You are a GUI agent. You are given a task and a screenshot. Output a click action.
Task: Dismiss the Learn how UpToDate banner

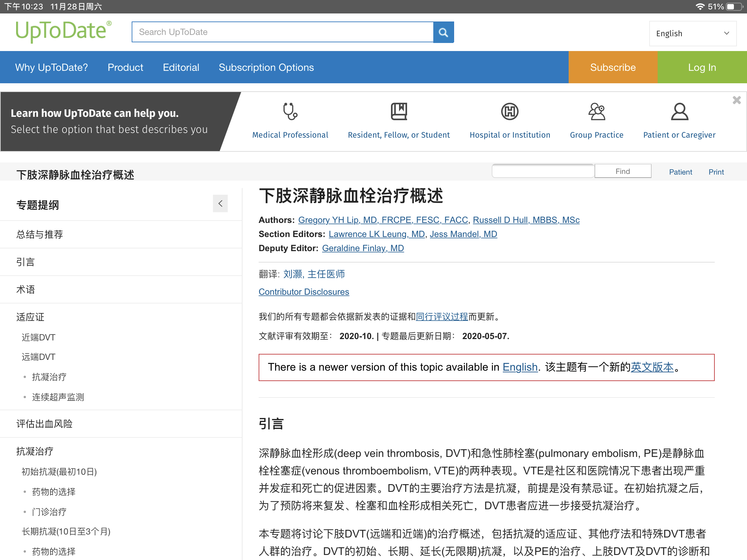click(737, 100)
